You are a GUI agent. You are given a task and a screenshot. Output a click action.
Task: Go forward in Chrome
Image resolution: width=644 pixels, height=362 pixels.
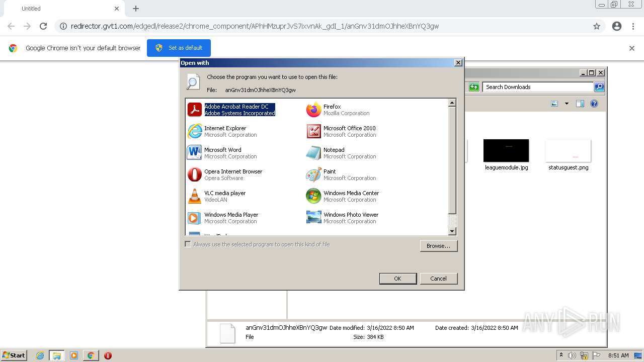[27, 26]
